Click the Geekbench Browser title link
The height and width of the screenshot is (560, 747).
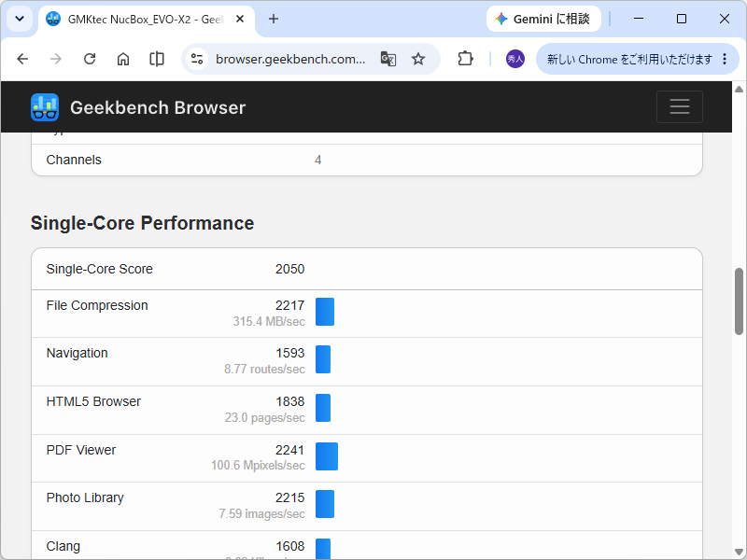click(158, 107)
